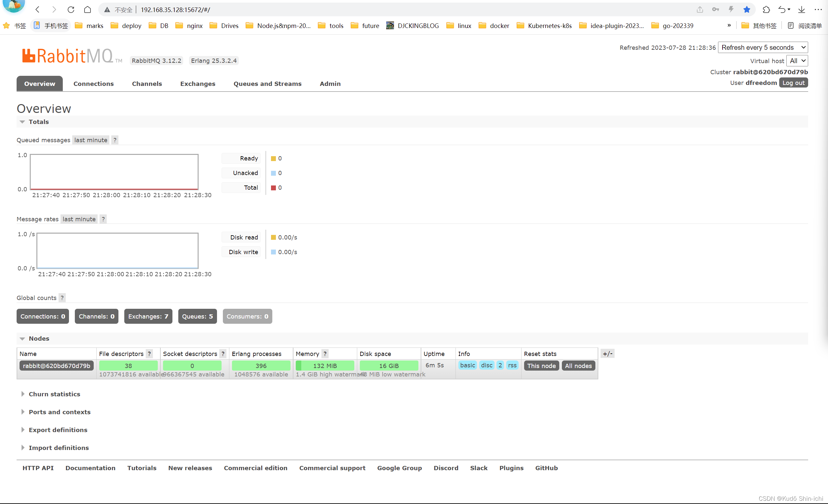Screen dimensions: 828x504
Task: Click the blue bookmark star icon
Action: point(746,9)
